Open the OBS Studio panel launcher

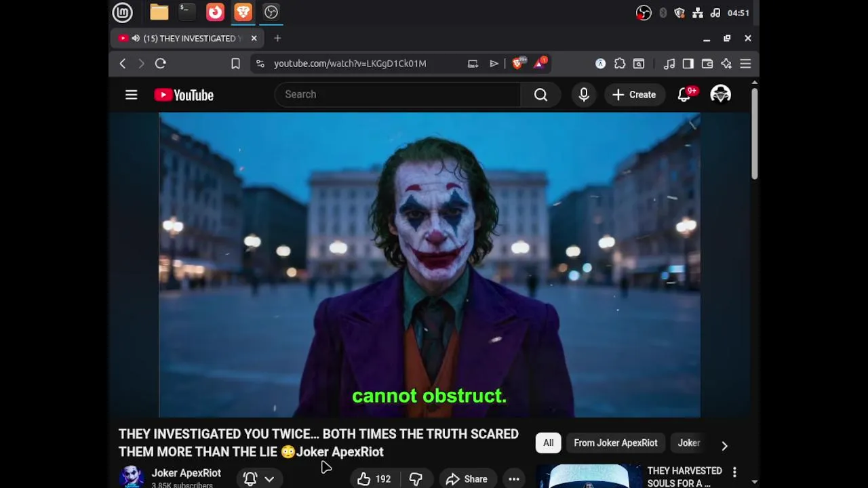271,12
